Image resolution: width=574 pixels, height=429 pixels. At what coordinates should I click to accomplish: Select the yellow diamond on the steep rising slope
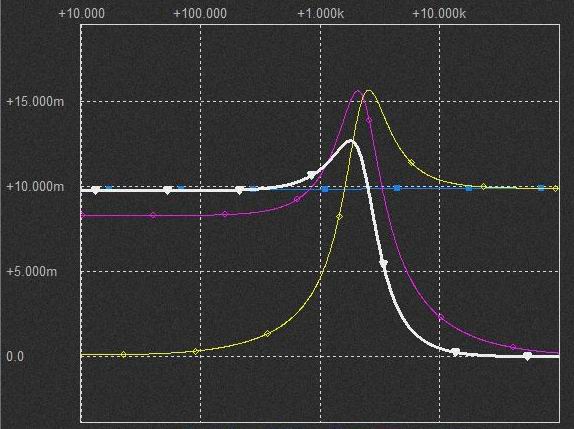339,217
